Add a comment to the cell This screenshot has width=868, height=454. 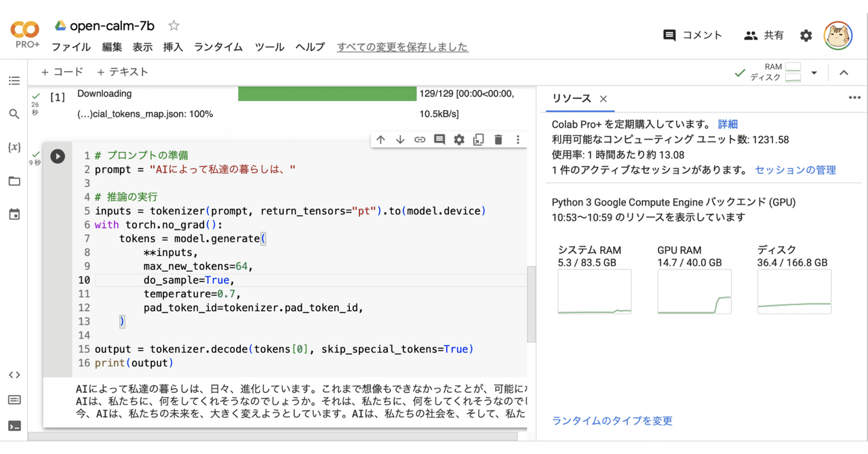point(439,139)
